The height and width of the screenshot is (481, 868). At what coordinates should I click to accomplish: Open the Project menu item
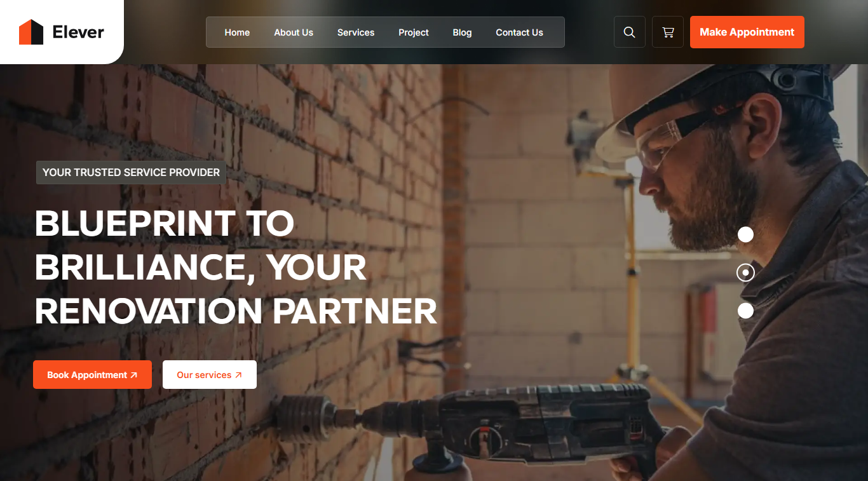point(414,32)
